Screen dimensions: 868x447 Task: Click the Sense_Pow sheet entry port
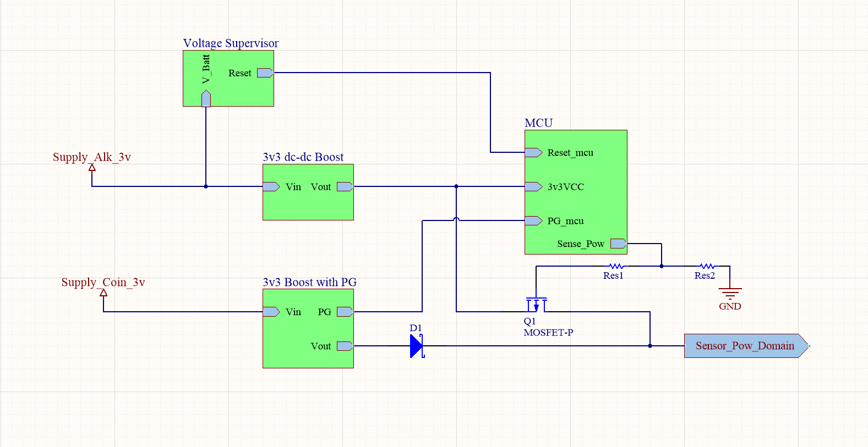[x=619, y=243]
